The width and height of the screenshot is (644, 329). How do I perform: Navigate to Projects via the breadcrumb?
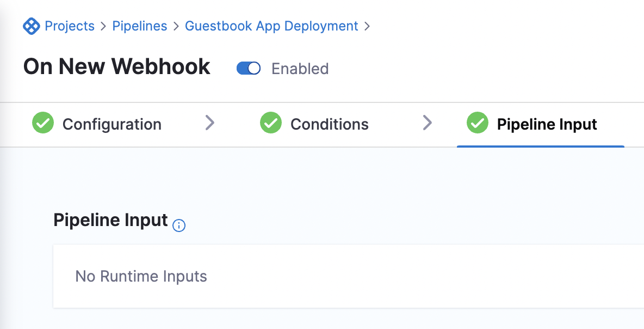point(70,26)
